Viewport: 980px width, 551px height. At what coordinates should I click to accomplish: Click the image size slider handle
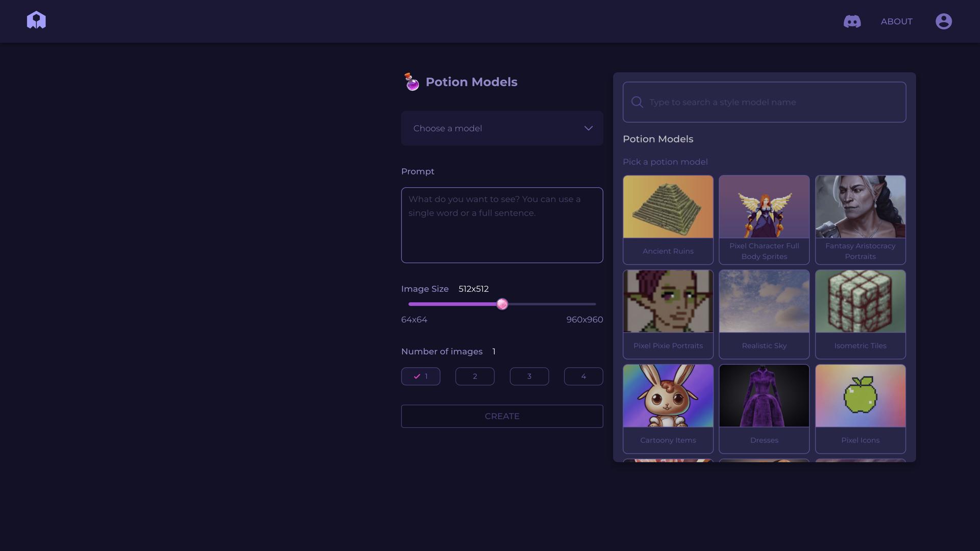coord(502,304)
